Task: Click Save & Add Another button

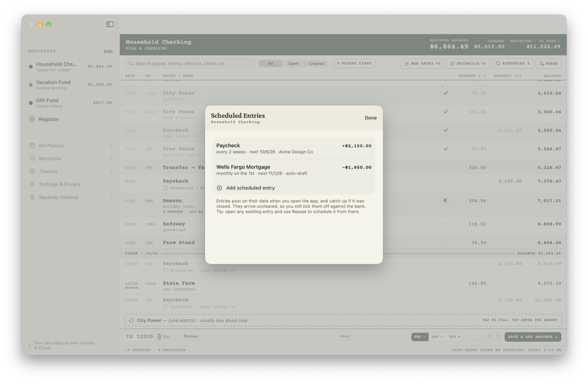Action: point(533,337)
